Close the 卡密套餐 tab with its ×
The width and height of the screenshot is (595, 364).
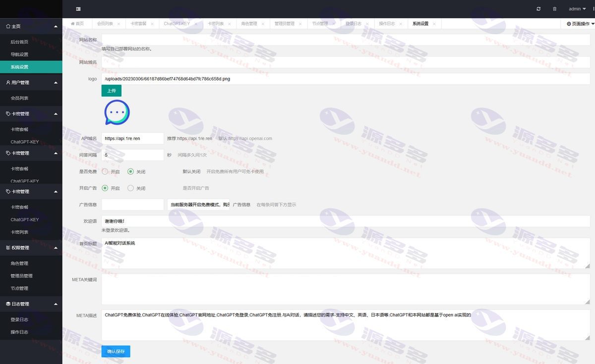(x=152, y=24)
